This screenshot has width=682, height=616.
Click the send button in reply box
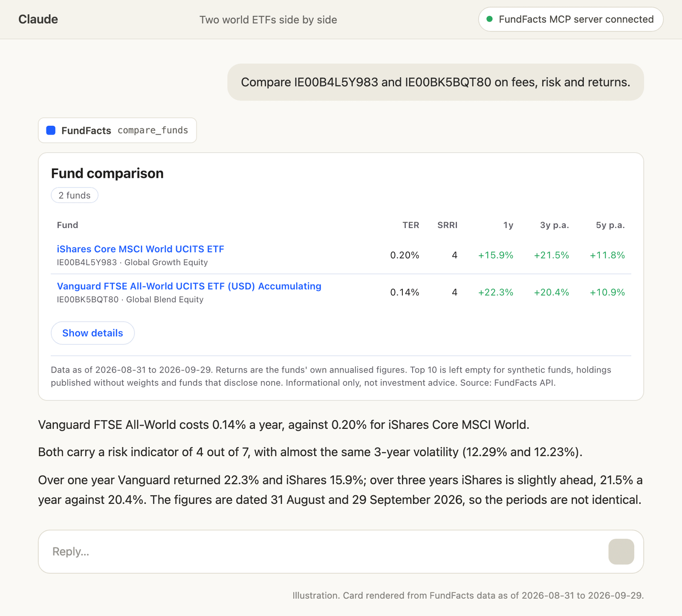tap(621, 552)
